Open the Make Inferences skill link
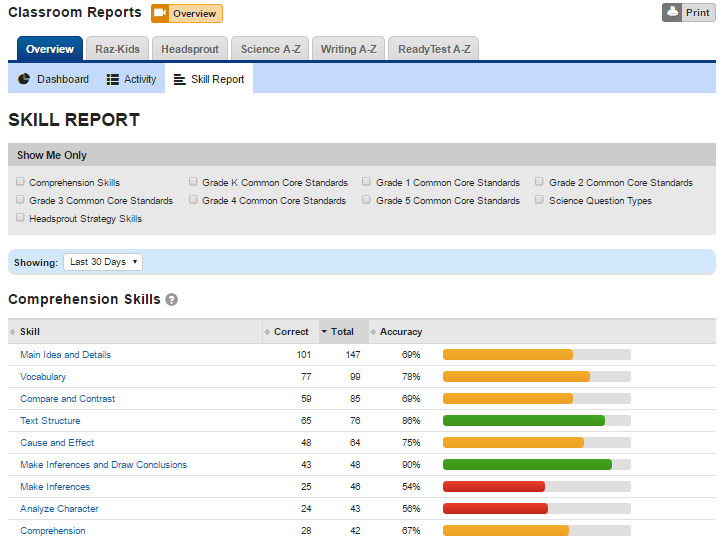 [55, 487]
